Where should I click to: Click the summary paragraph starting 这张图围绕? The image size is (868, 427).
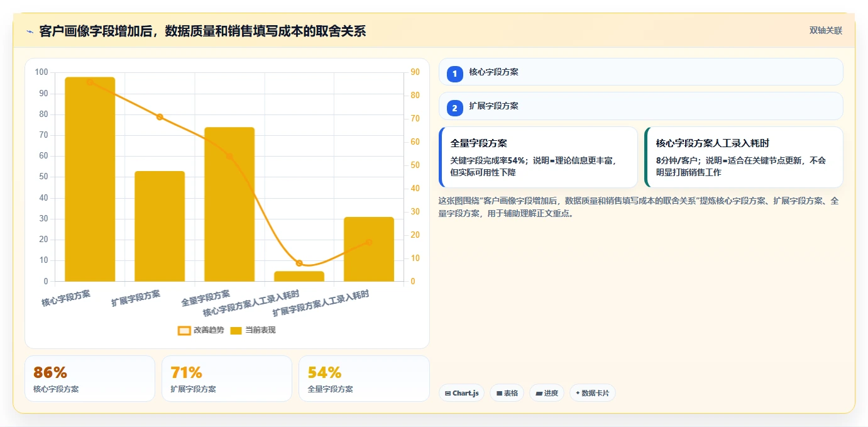[x=639, y=207]
